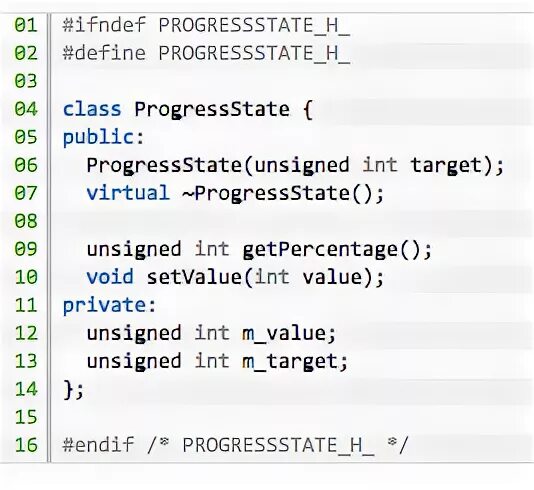The image size is (534, 490).
Task: Click the target parameter in constructor
Action: click(446, 166)
